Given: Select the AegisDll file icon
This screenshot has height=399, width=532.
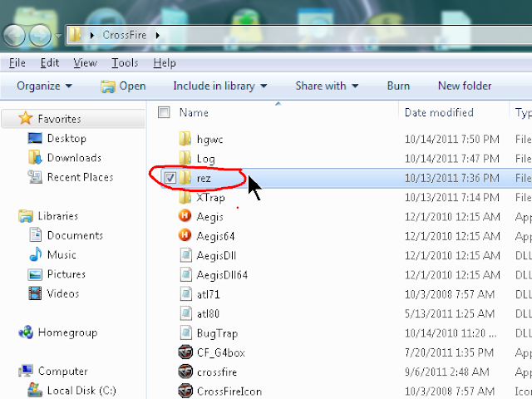Looking at the screenshot, I should (185, 255).
